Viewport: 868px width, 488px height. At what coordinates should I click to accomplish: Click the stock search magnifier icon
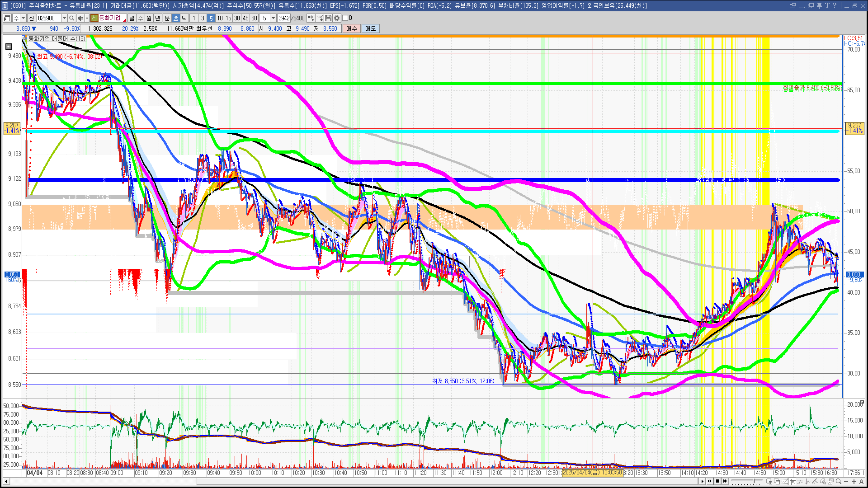[71, 18]
